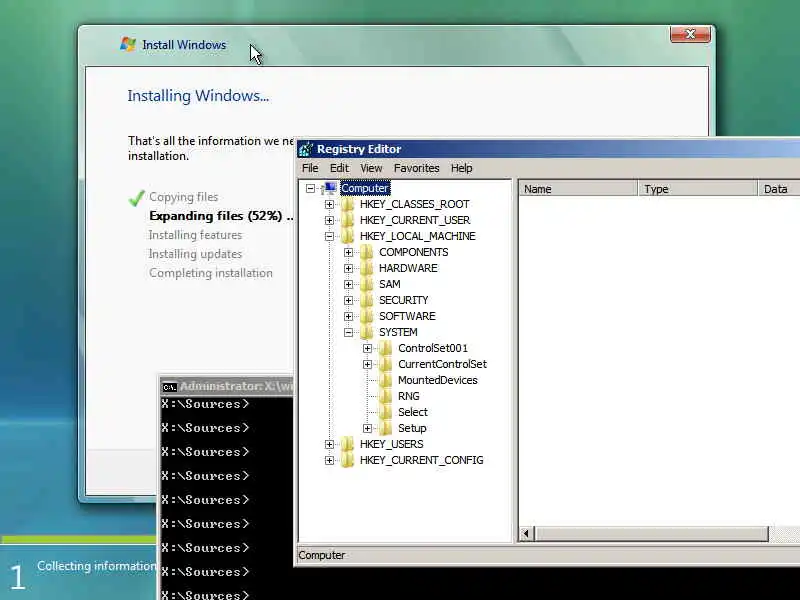
Task: Close the Install Windows dialog
Action: point(690,34)
